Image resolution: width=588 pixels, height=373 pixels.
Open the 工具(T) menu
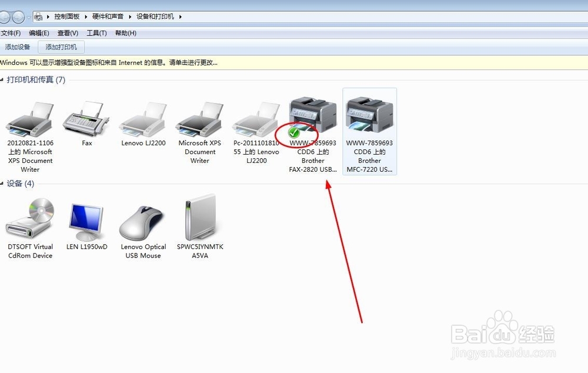[x=97, y=33]
